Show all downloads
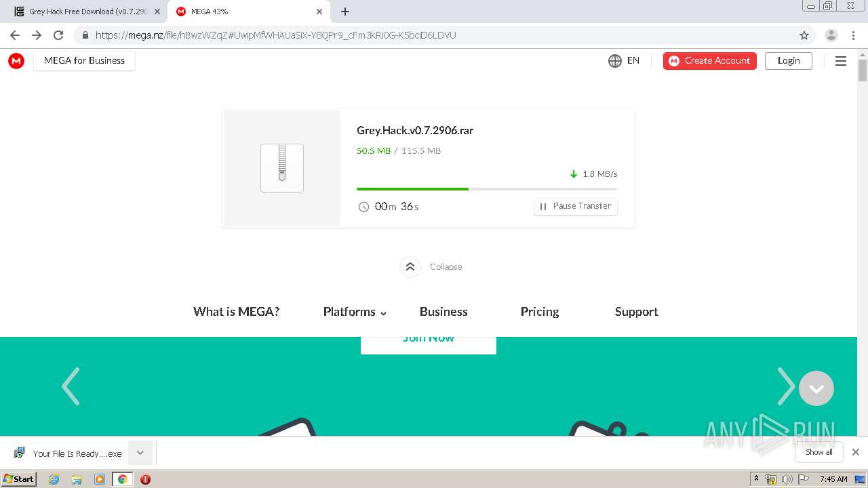Viewport: 868px width, 488px height. tap(819, 452)
